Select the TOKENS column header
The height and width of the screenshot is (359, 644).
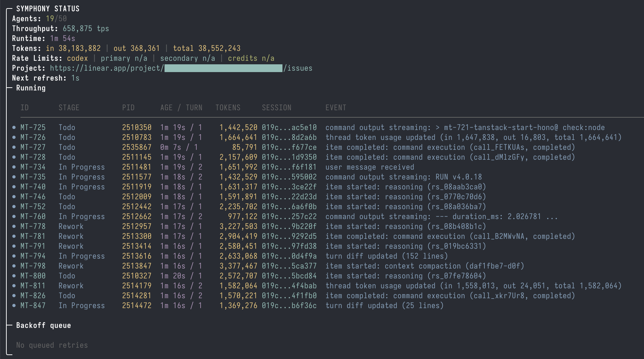[228, 107]
